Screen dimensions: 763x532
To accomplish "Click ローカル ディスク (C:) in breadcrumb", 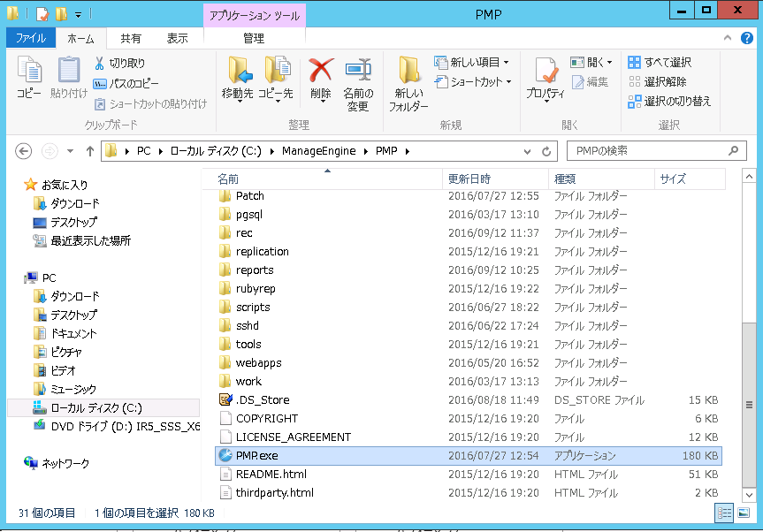I will pos(216,151).
